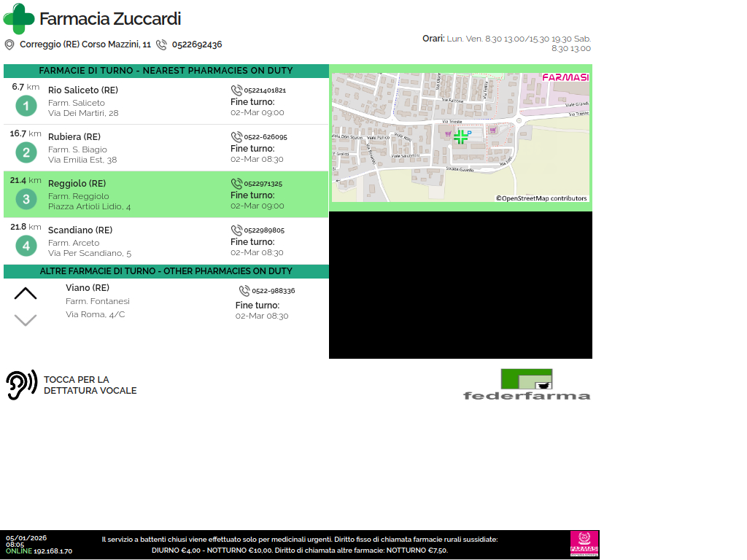Click phone icon for Rubiera pharmacy
The height and width of the screenshot is (560, 747).
(236, 137)
